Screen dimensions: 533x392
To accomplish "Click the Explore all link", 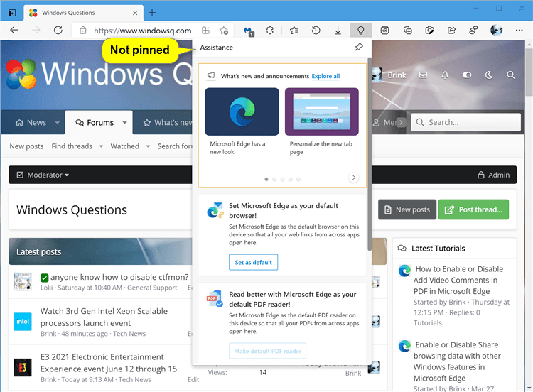I will (325, 76).
